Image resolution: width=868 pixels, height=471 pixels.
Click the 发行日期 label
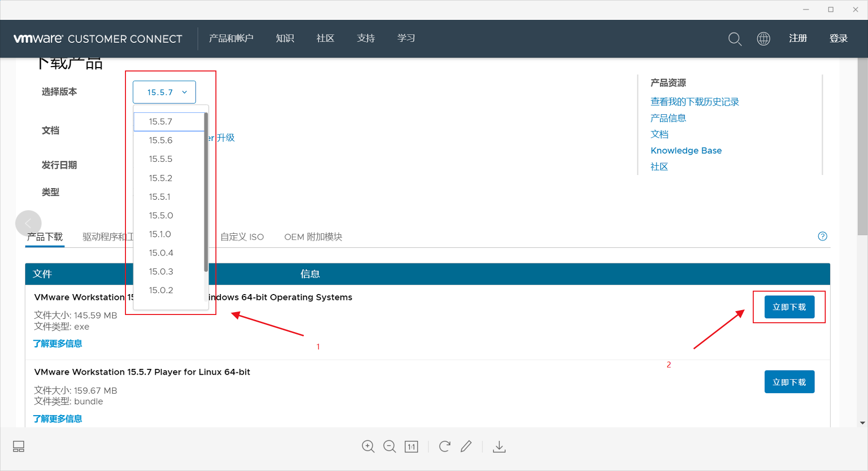click(x=59, y=165)
